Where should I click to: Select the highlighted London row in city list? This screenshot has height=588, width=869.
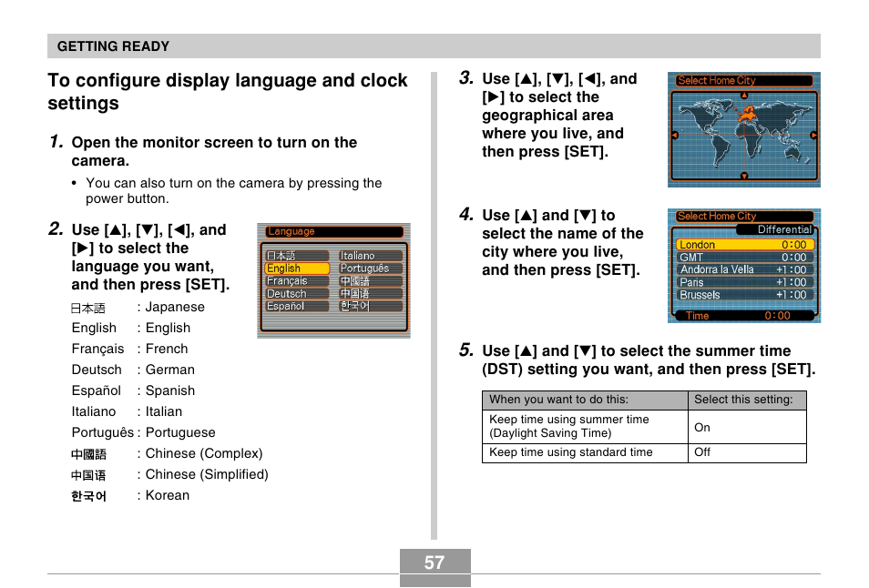tap(744, 245)
